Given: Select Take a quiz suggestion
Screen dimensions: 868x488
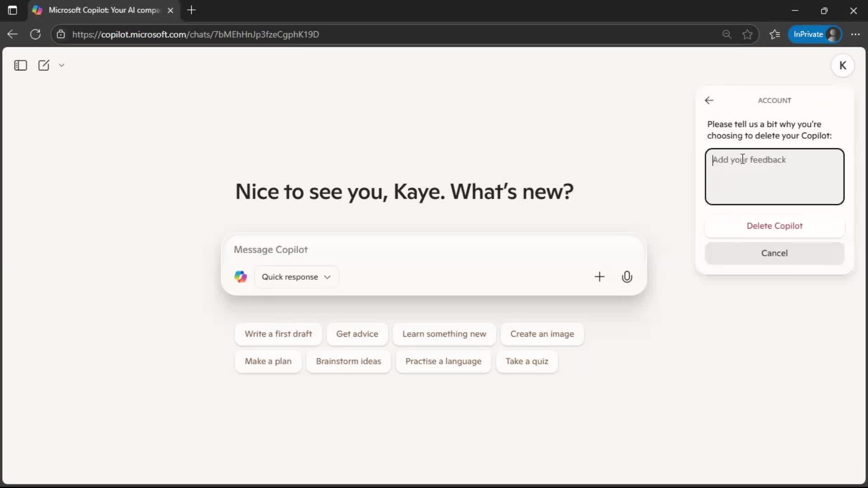Looking at the screenshot, I should point(527,361).
